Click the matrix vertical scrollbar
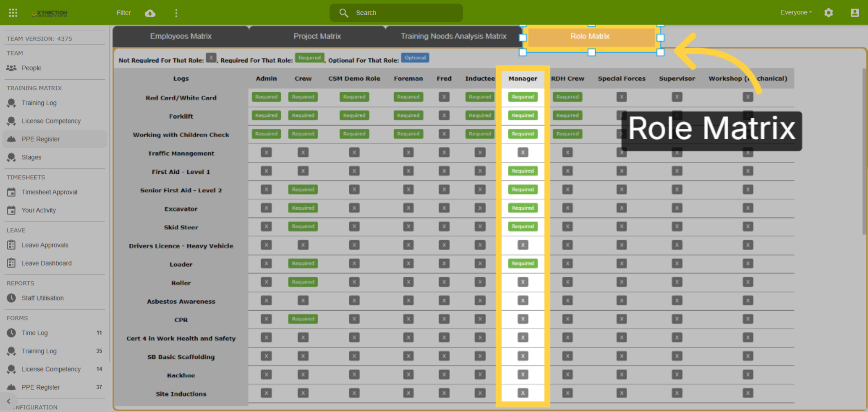 pyautogui.click(x=864, y=152)
